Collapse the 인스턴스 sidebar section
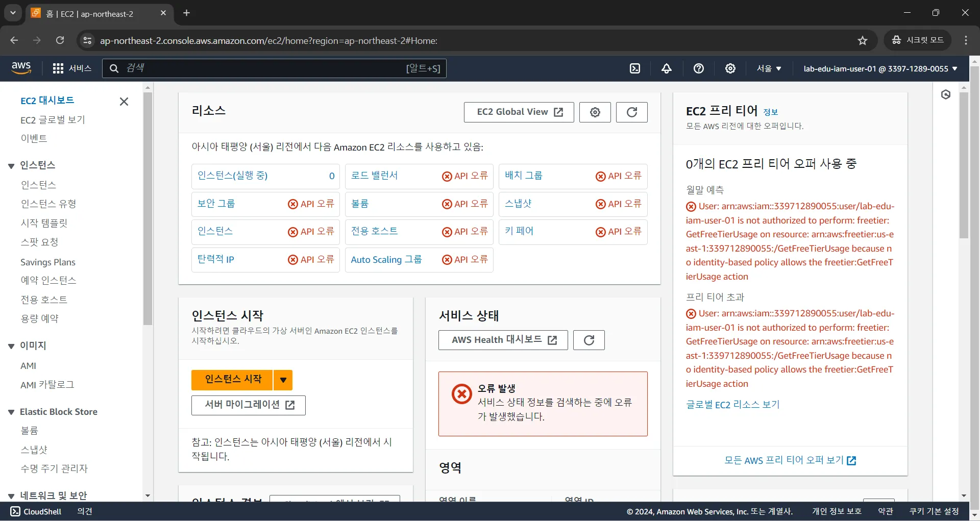 11,166
